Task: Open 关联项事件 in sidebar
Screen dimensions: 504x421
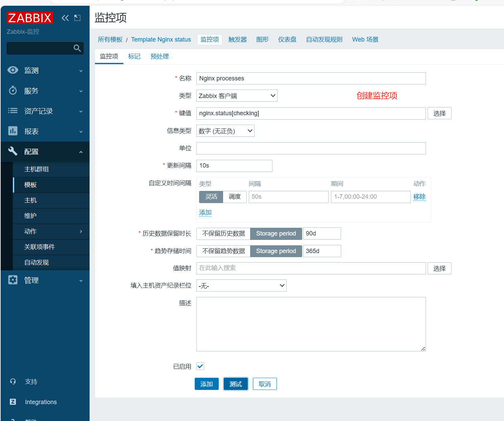Action: pyautogui.click(x=51, y=247)
